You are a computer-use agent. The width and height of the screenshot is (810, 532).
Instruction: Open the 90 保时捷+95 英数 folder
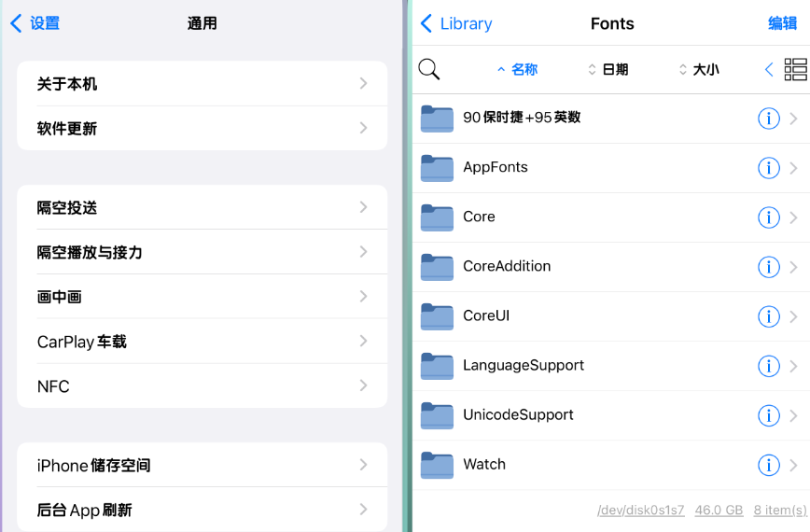click(610, 119)
